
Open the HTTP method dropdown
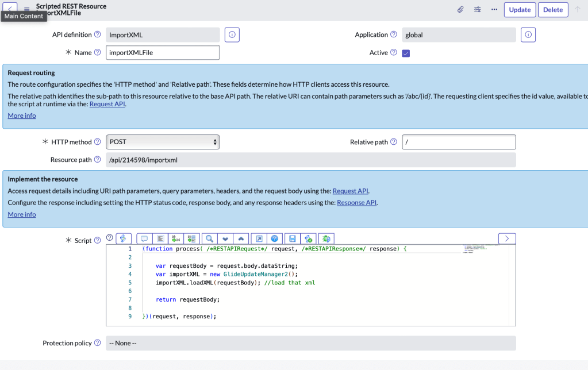click(x=163, y=142)
